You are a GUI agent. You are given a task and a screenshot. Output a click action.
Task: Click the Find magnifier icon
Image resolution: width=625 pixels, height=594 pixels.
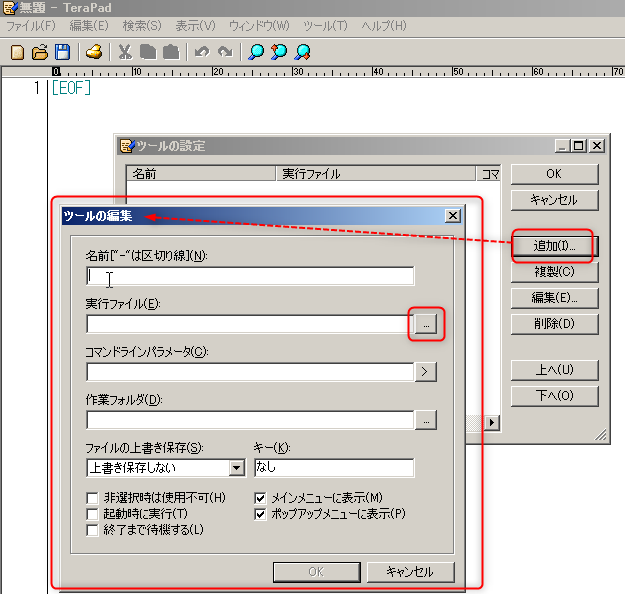(256, 52)
